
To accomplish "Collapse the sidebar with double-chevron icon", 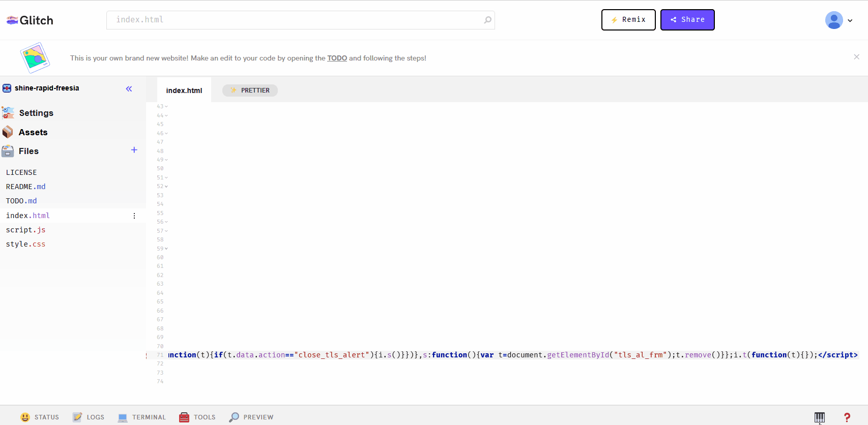I will pyautogui.click(x=129, y=89).
